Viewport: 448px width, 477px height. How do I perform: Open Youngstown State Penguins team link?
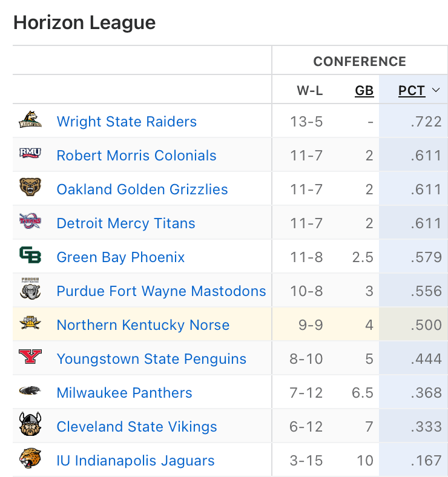pyautogui.click(x=151, y=359)
